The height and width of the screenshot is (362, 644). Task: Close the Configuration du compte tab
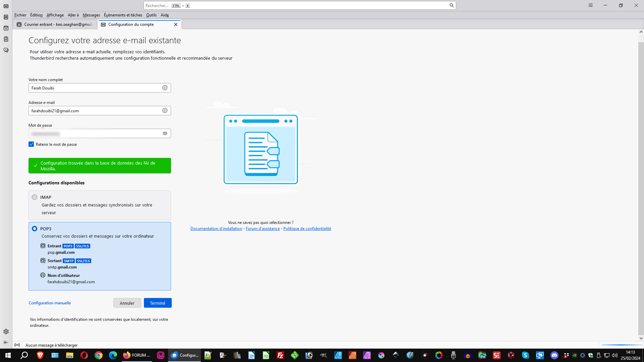tap(176, 24)
